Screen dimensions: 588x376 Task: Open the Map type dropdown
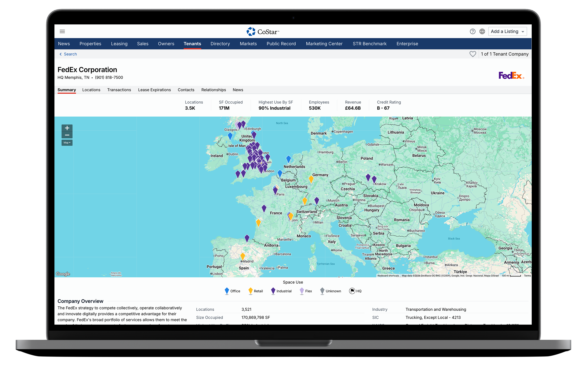tap(67, 143)
